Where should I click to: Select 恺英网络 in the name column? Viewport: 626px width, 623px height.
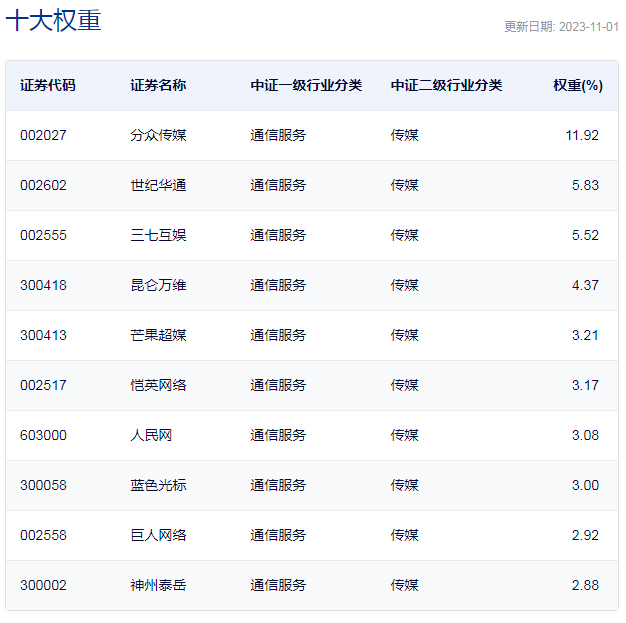[x=158, y=386]
